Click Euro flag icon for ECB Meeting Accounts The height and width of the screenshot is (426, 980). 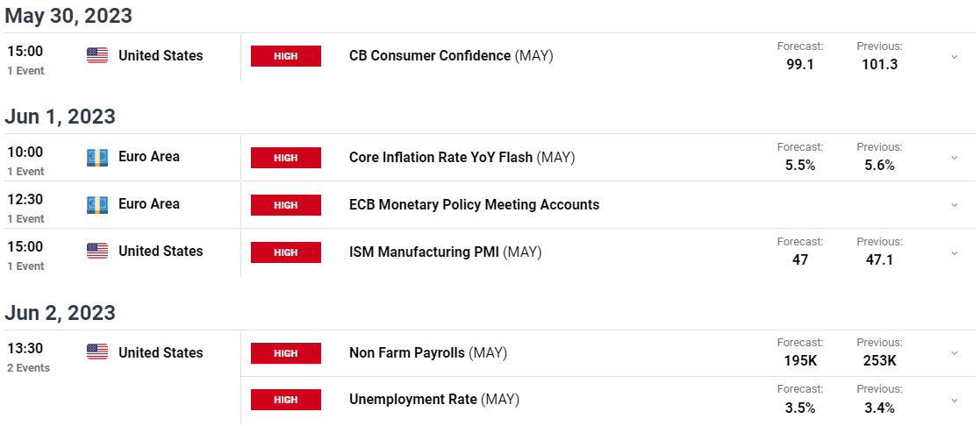point(97,204)
